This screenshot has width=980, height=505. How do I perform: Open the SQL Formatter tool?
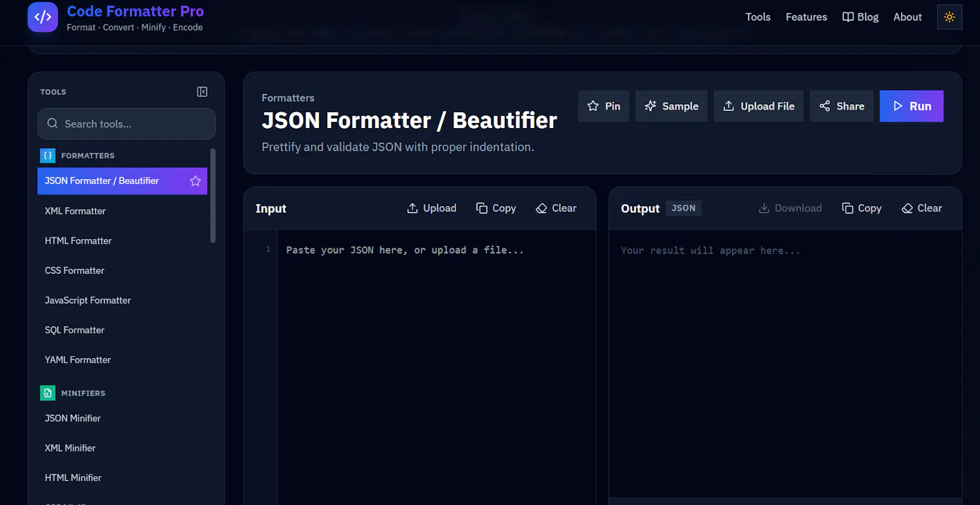coord(123,330)
